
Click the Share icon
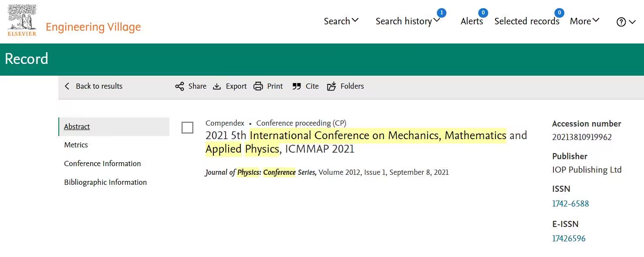click(179, 86)
